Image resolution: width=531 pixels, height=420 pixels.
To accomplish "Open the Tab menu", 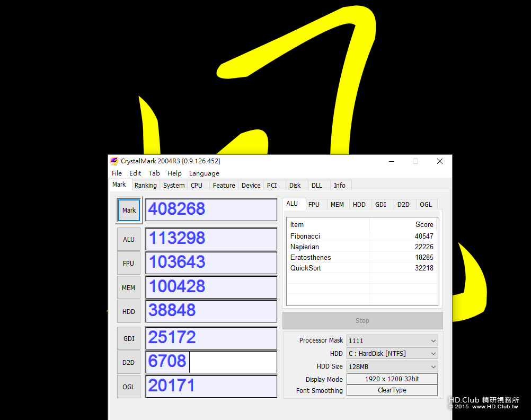I will point(154,173).
